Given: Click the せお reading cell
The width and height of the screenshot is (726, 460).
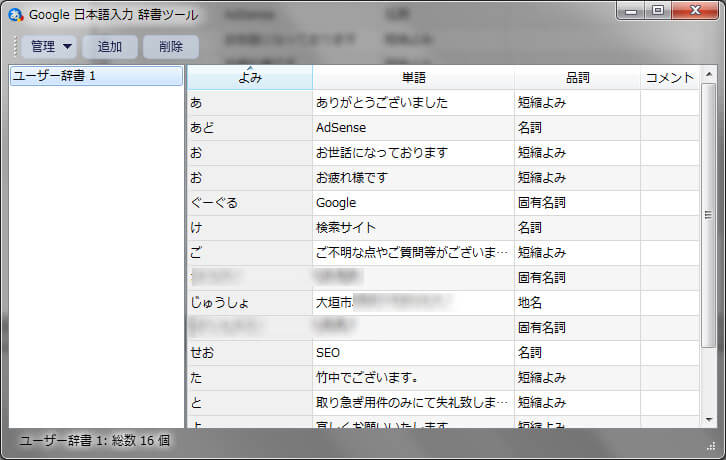Looking at the screenshot, I should (x=250, y=353).
